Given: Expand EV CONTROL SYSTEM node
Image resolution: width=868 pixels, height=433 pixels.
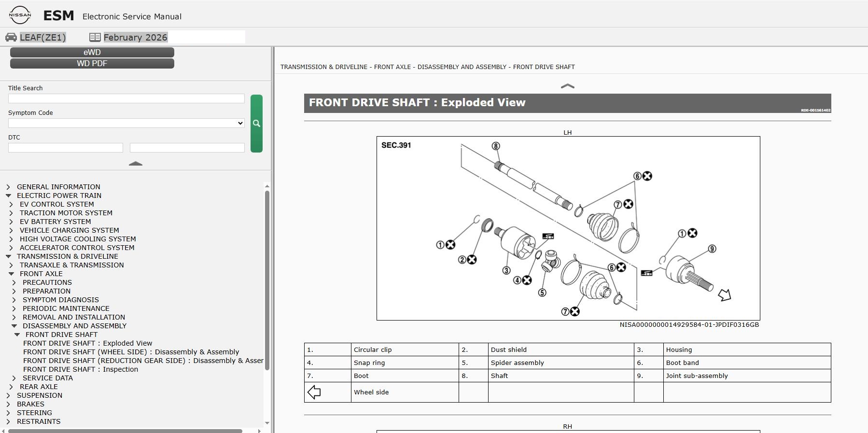Looking at the screenshot, I should tap(11, 204).
